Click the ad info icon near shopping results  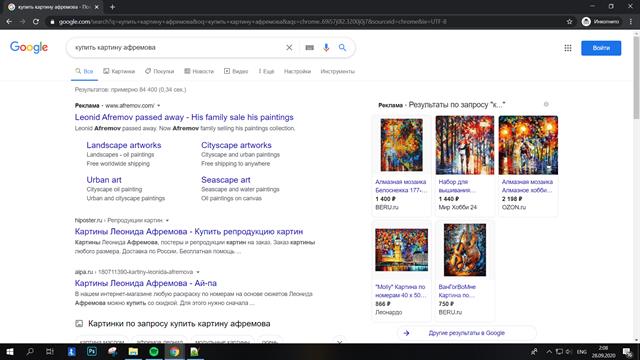[x=546, y=104]
